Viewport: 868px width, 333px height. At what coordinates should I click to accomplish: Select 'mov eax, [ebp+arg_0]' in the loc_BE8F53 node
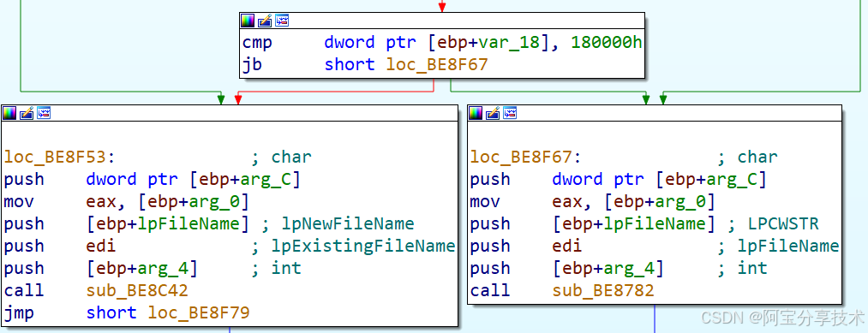126,202
